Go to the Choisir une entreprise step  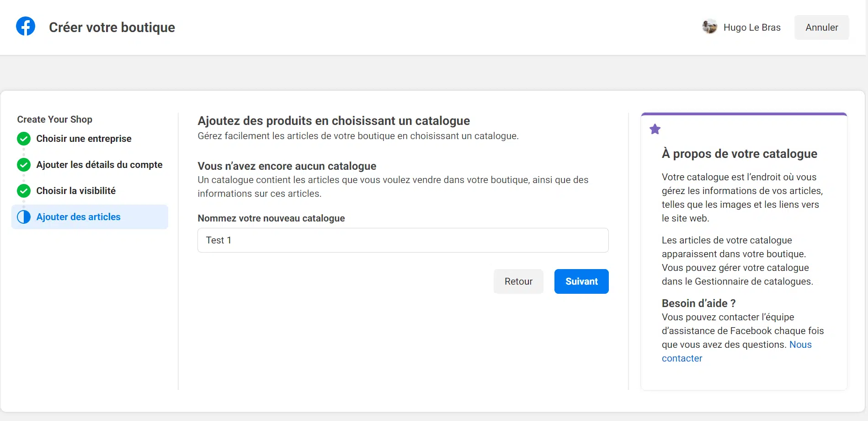tap(84, 139)
